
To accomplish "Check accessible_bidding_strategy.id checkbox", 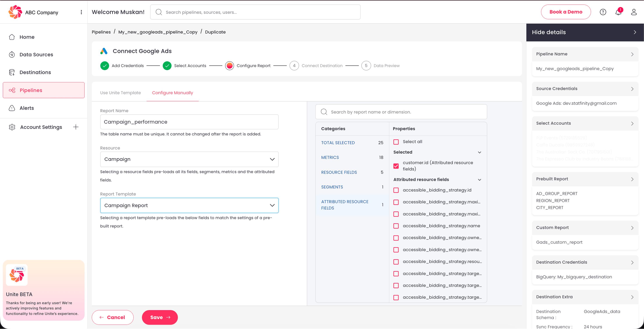I will coord(396,190).
